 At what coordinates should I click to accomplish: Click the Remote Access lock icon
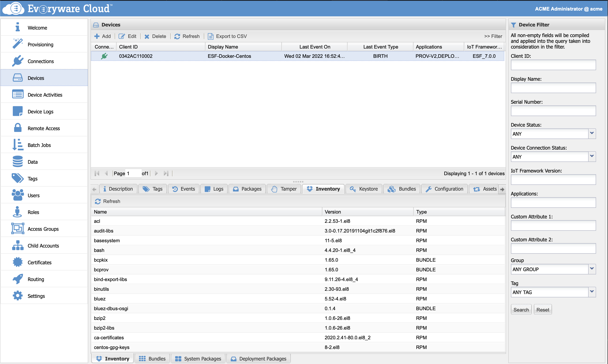pos(17,128)
